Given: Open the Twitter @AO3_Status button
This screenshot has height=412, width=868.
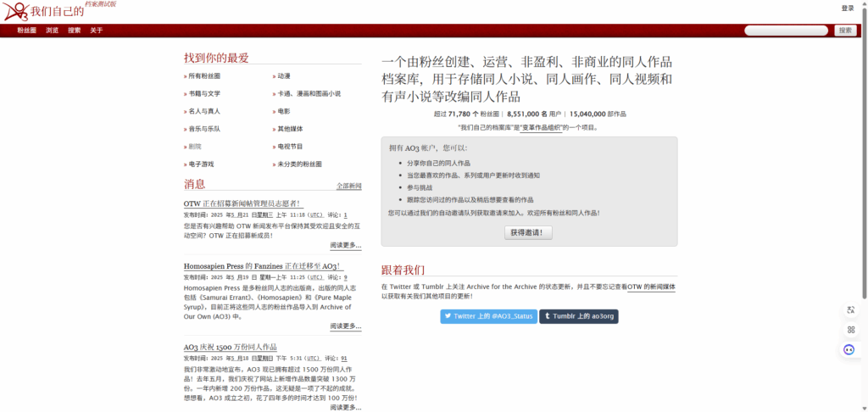Looking at the screenshot, I should 488,316.
